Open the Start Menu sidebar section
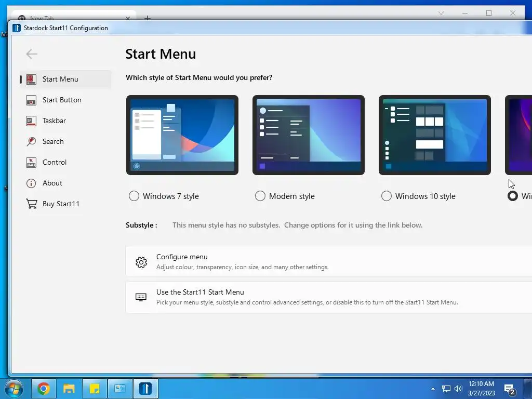The image size is (532, 399). [65, 79]
